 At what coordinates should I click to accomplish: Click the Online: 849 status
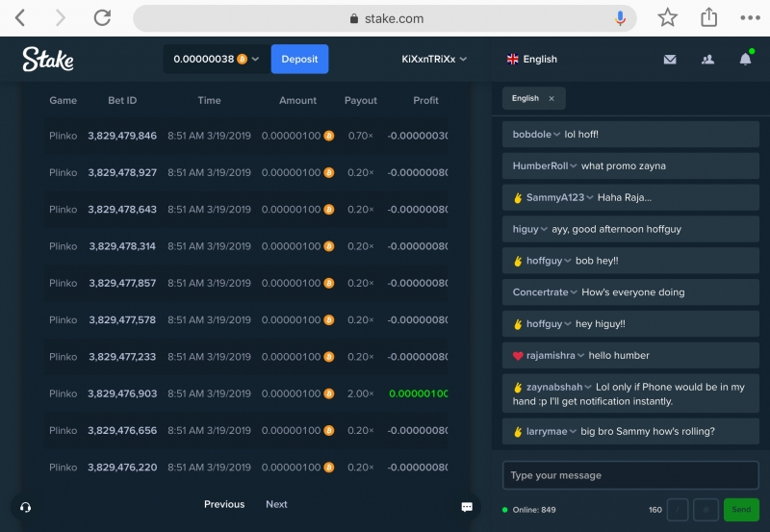(529, 510)
